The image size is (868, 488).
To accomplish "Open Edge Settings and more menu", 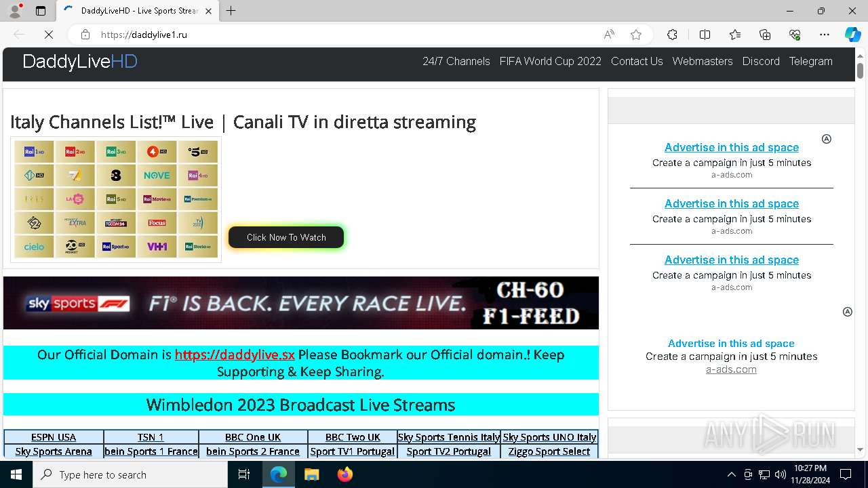I will 825,35.
